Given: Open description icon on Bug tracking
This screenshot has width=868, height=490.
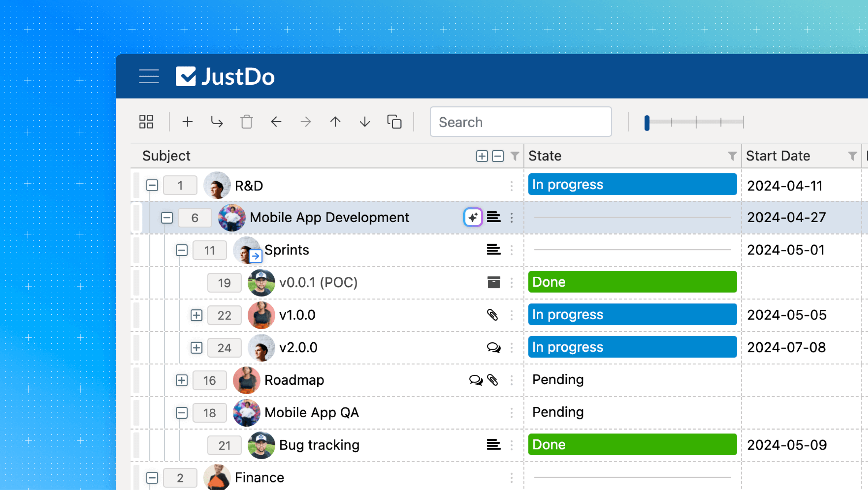Looking at the screenshot, I should pos(494,444).
